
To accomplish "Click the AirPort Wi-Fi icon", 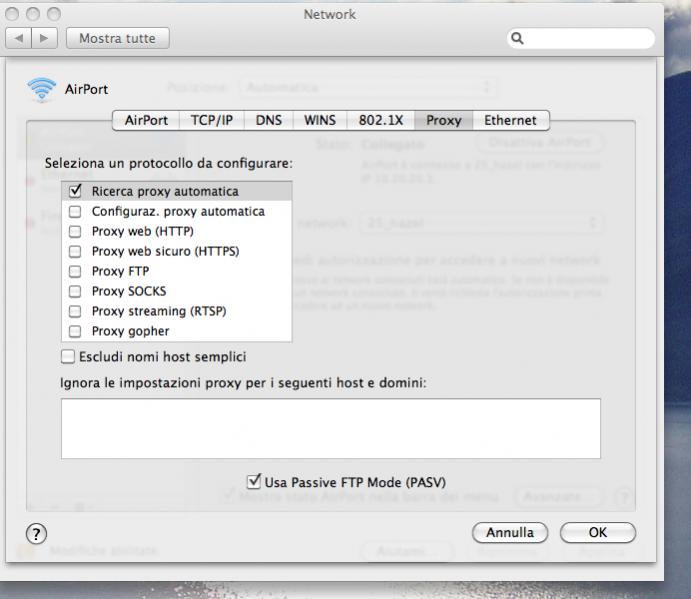I will (x=41, y=89).
